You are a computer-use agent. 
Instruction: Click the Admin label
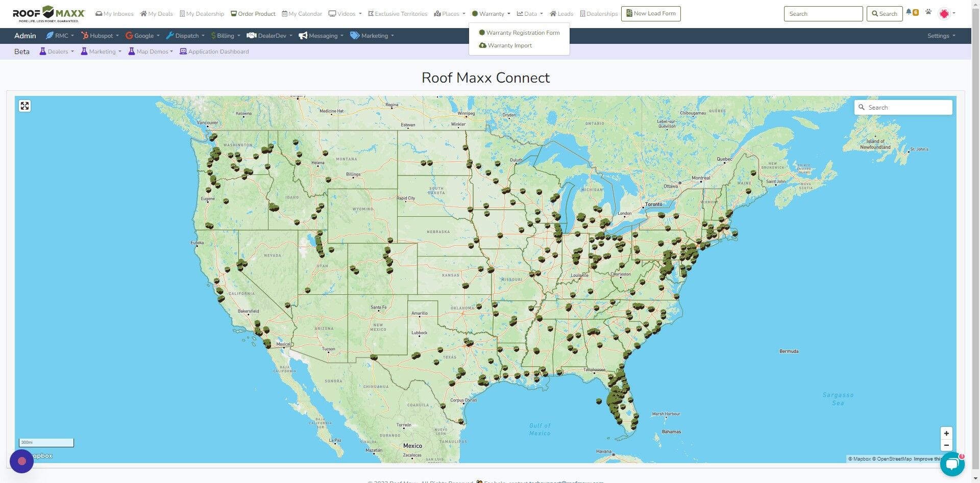[25, 36]
